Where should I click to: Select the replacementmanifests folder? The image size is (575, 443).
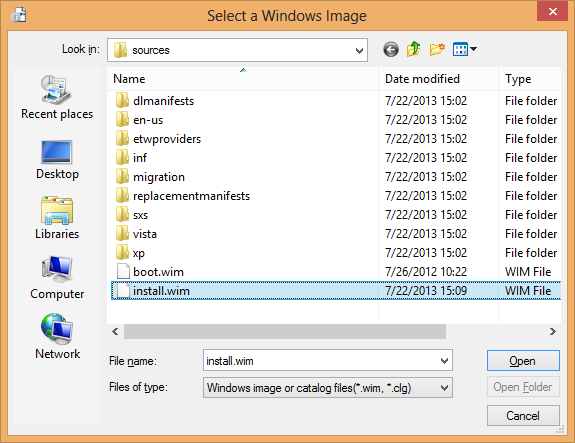(191, 196)
